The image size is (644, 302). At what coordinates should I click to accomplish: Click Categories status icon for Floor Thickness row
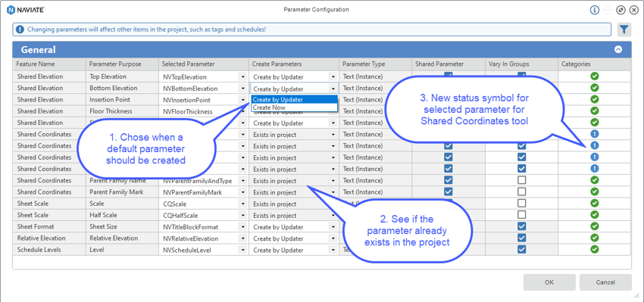point(594,111)
